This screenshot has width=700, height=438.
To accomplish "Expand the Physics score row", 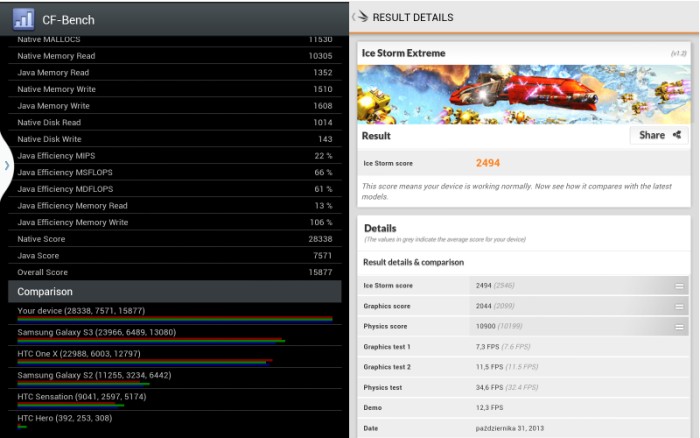I will [x=679, y=326].
